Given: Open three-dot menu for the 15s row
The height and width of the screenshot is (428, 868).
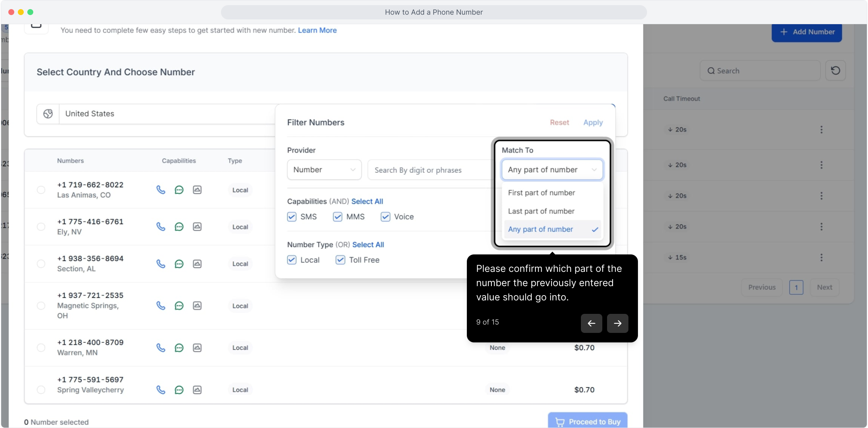Looking at the screenshot, I should click(821, 258).
